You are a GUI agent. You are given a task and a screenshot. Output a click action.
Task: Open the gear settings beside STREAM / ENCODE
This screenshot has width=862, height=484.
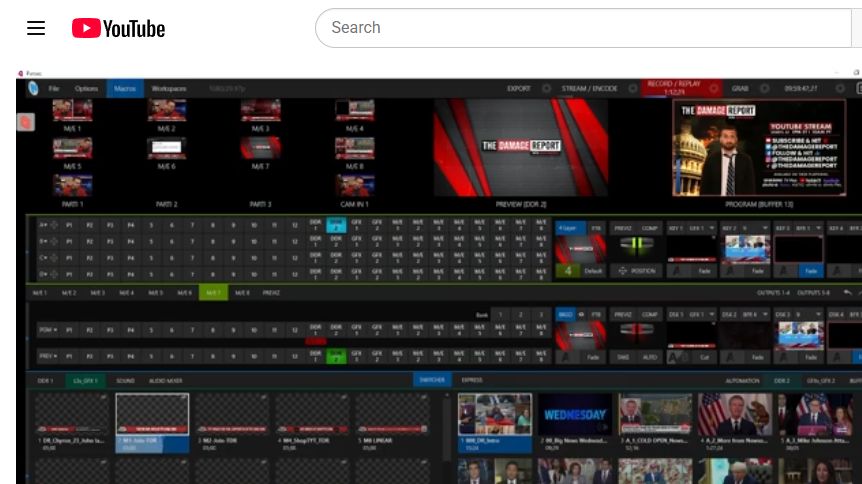click(x=633, y=89)
